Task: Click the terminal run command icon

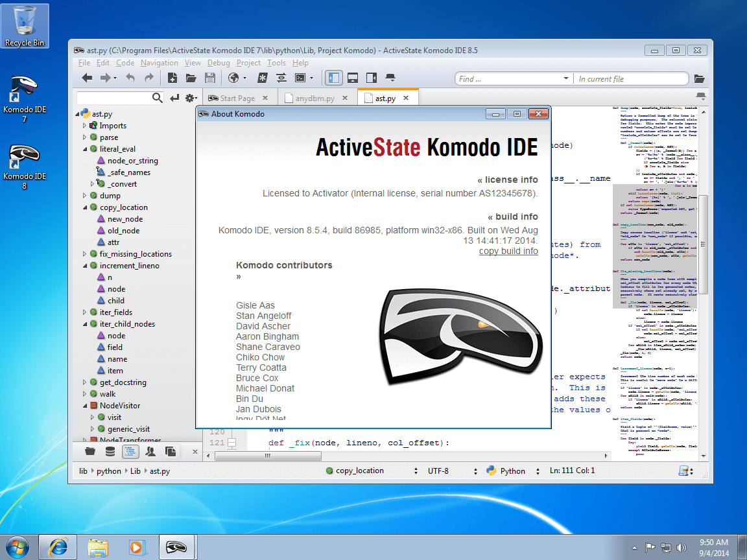Action: pyautogui.click(x=301, y=78)
